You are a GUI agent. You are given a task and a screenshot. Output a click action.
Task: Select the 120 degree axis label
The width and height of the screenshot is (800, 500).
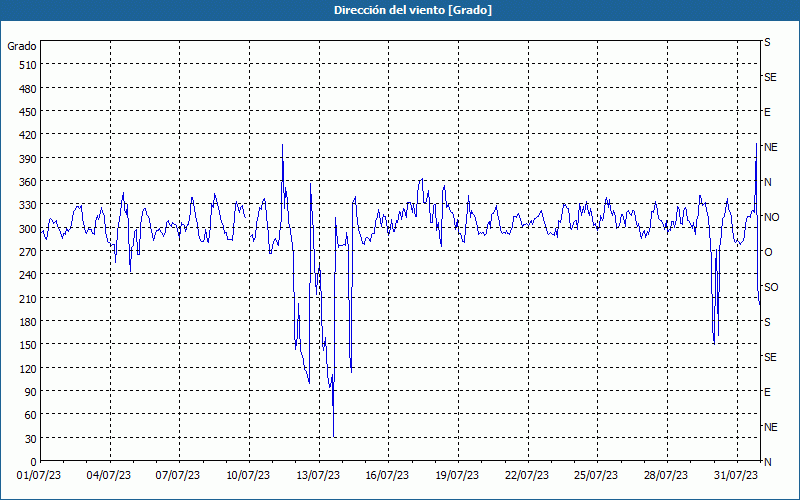(28, 369)
